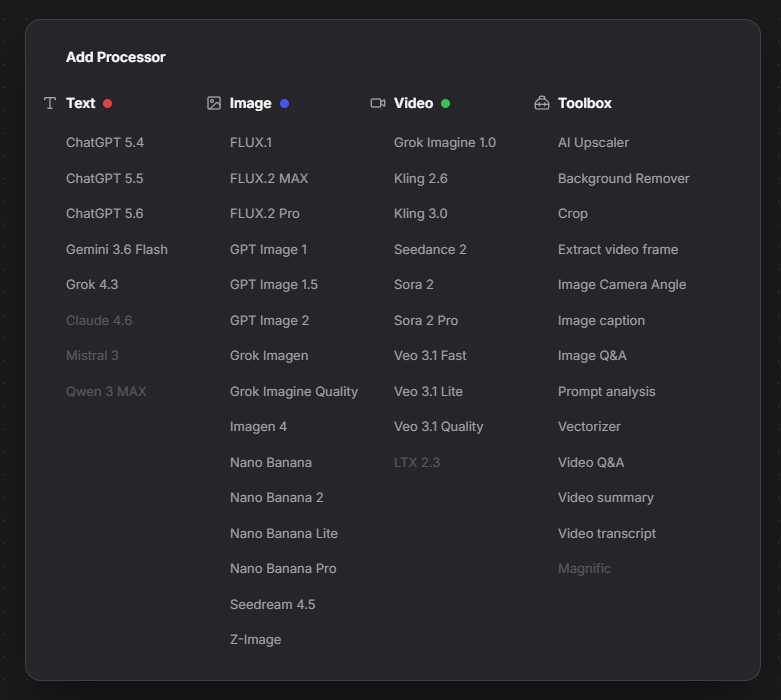Choose GPT Image 2 processor
Screen dimensions: 781x700
269,320
